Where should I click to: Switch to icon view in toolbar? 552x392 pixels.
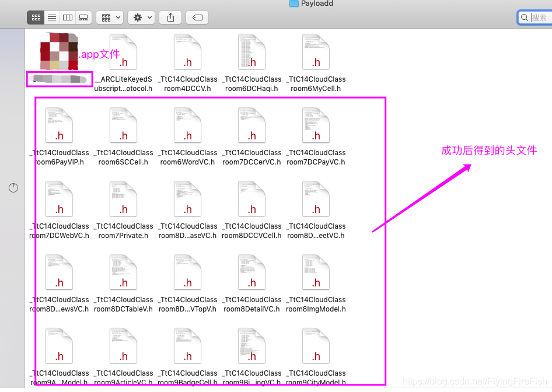[x=36, y=17]
